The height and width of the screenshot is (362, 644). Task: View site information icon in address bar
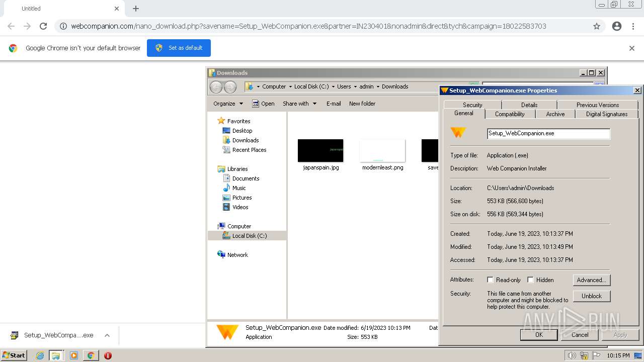pos(63,26)
